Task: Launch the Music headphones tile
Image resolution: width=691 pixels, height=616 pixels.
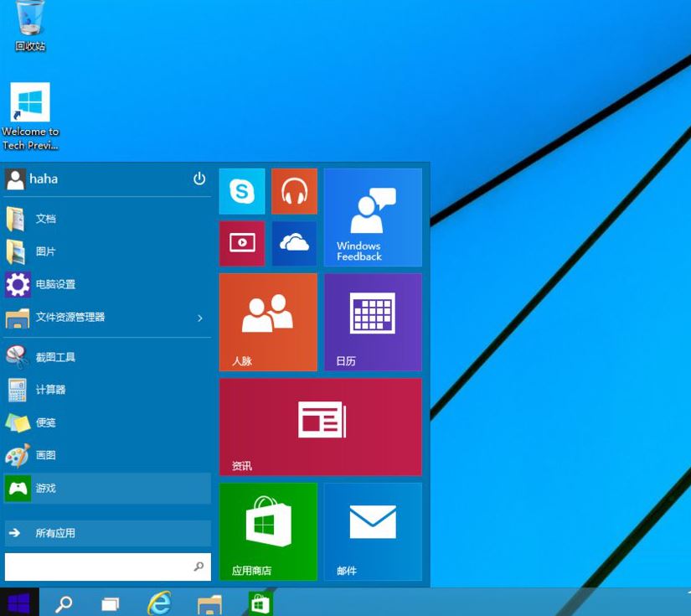Action: coord(294,191)
